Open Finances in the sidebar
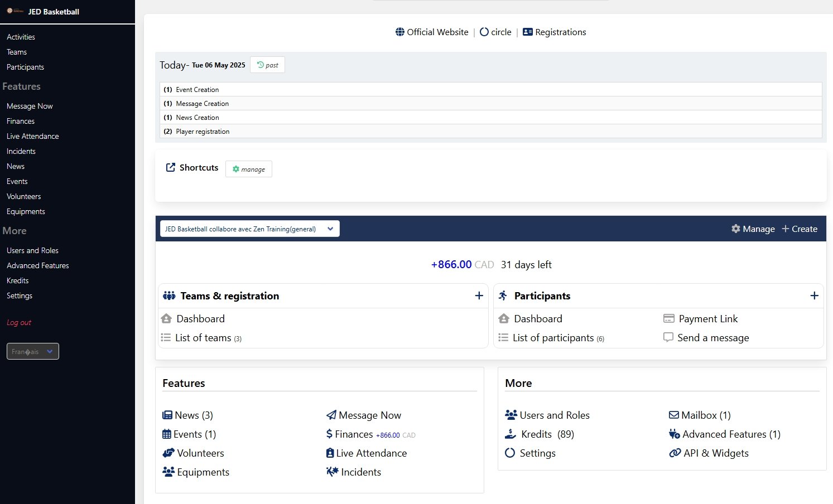The width and height of the screenshot is (833, 504). click(21, 121)
